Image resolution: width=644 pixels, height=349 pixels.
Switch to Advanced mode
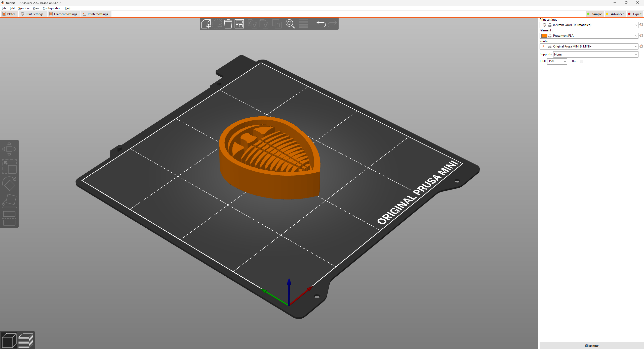615,14
